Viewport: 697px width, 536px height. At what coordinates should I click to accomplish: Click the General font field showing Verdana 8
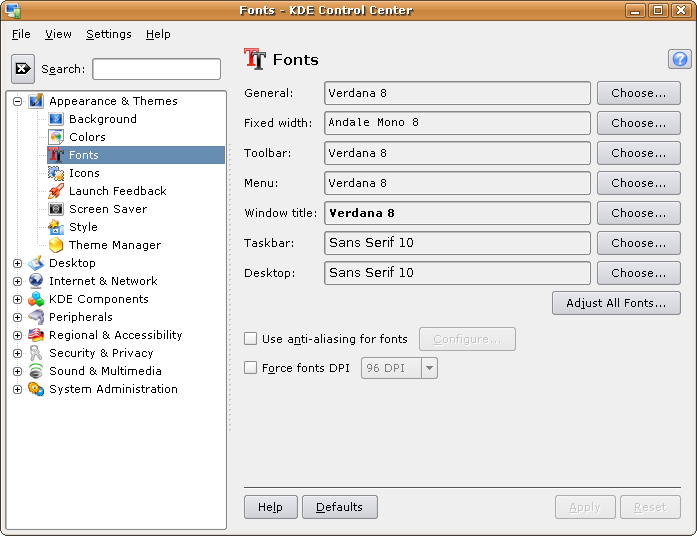pos(457,93)
